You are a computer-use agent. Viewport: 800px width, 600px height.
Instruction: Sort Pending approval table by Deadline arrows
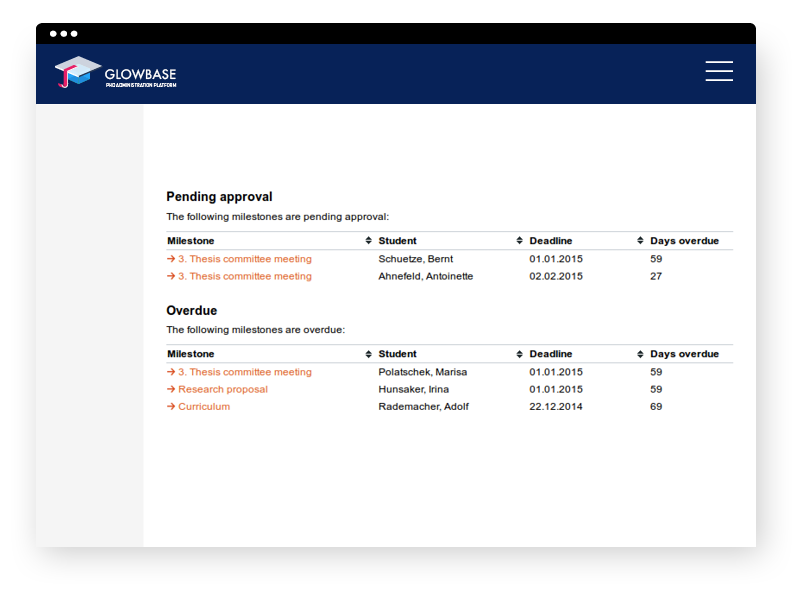coord(640,240)
